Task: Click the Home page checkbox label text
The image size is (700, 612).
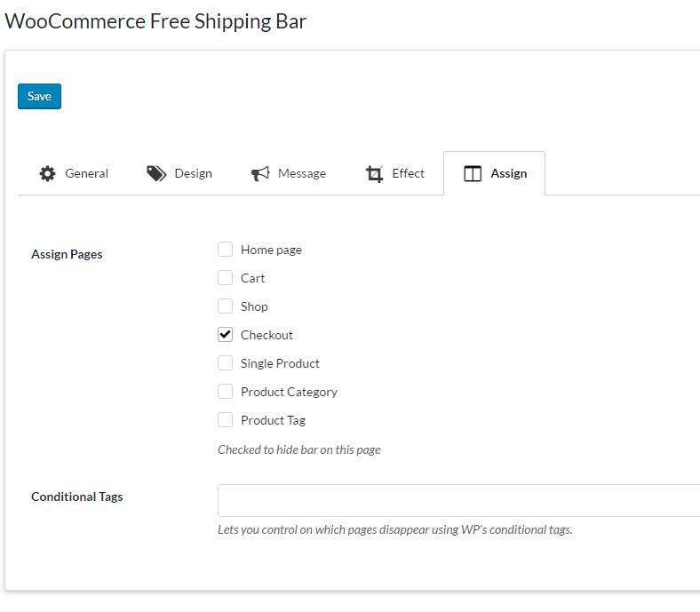Action: pos(271,250)
